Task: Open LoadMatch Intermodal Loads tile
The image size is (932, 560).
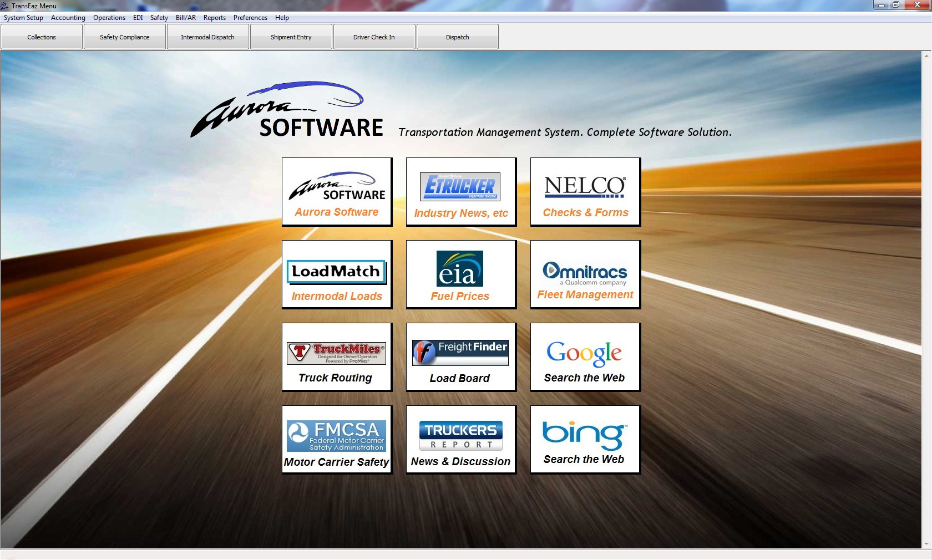Action: point(337,274)
